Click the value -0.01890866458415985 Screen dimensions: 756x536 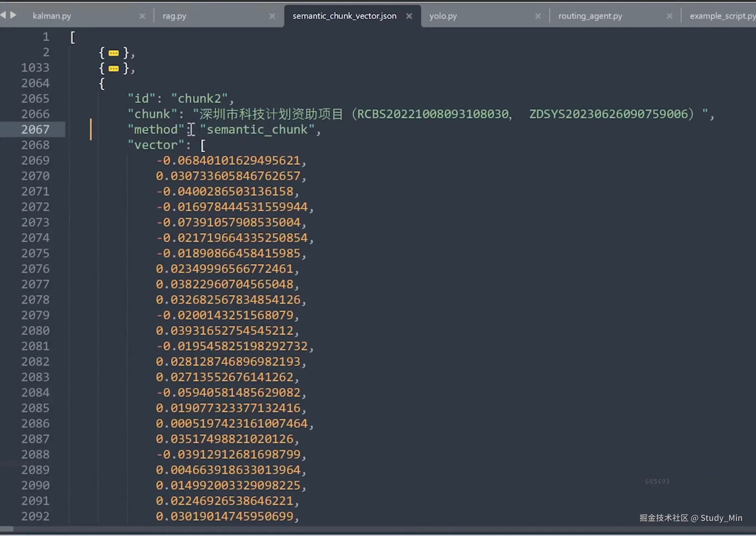[x=228, y=254]
